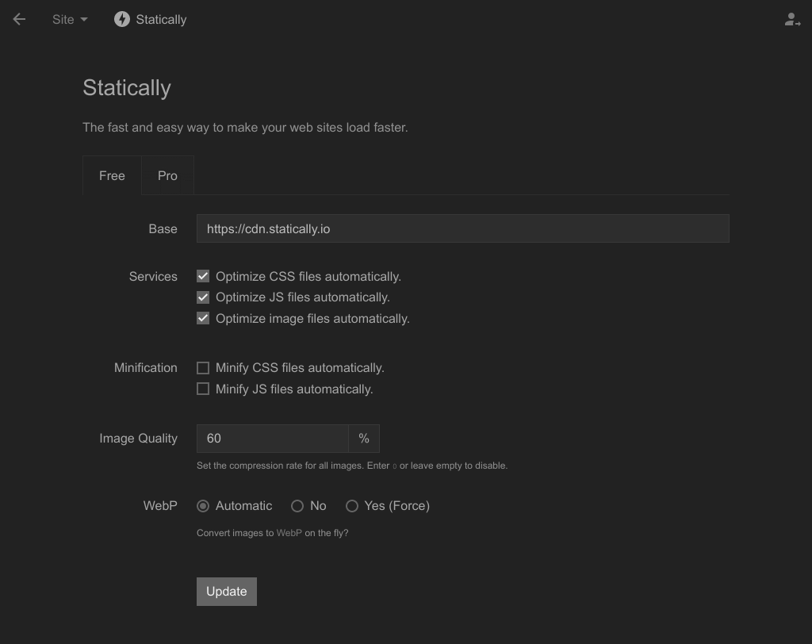This screenshot has height=644, width=812.
Task: Enable Minify CSS files automatically
Action: [203, 368]
